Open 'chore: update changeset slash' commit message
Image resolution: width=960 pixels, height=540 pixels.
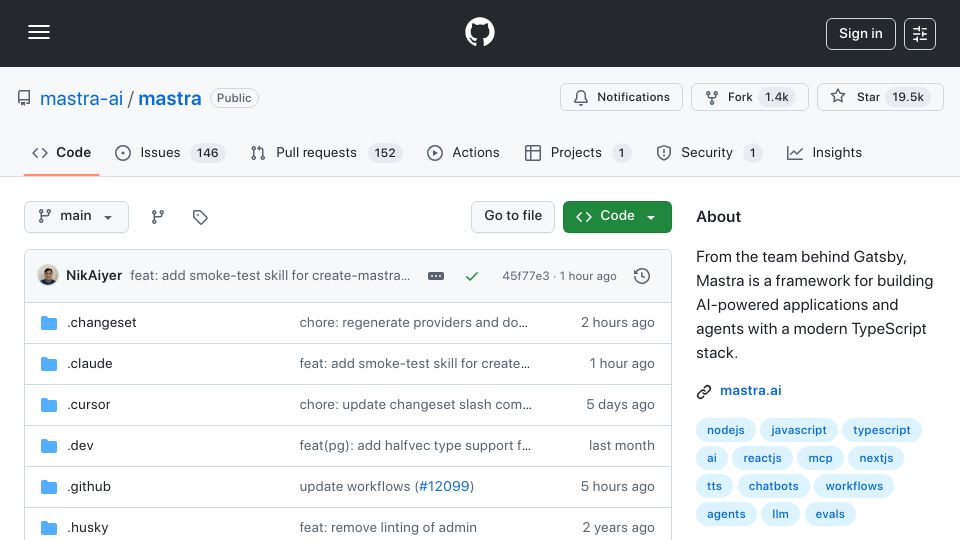[415, 405]
